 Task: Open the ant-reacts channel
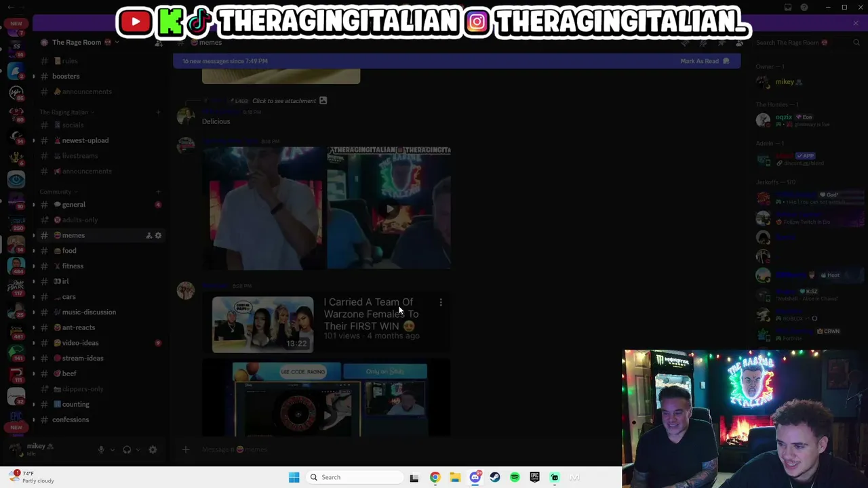100,327
